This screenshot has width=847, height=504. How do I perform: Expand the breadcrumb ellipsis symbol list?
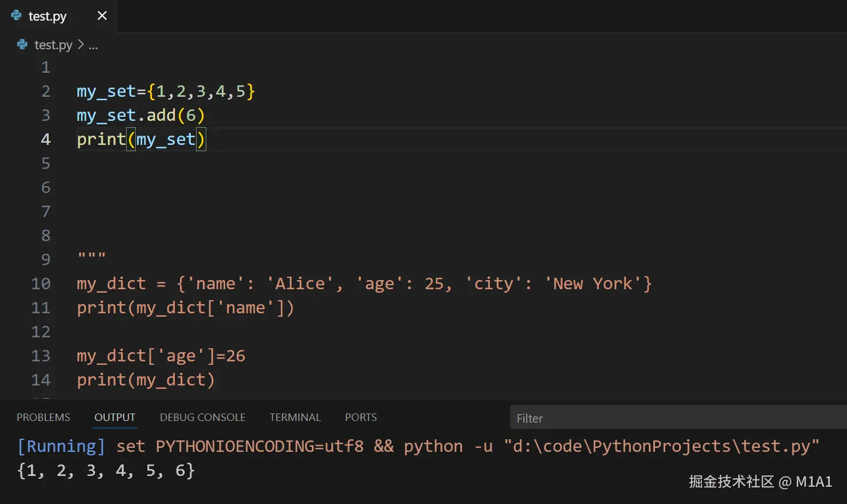pos(93,45)
